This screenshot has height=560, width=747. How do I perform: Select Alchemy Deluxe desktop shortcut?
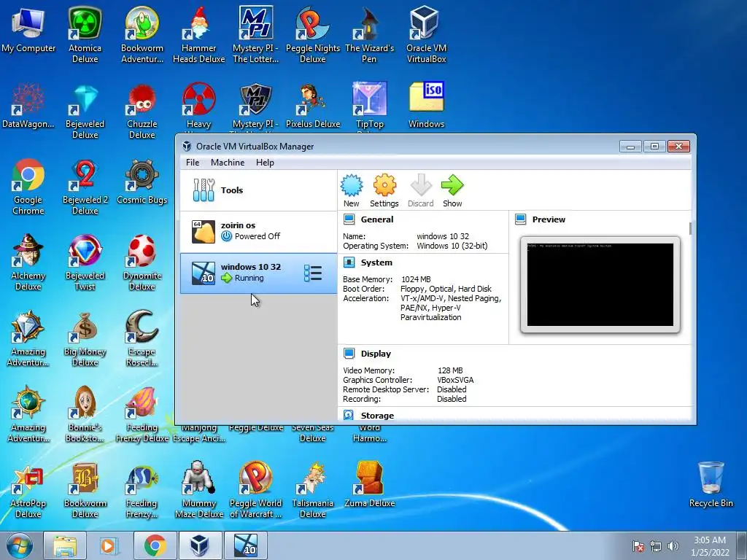click(28, 262)
